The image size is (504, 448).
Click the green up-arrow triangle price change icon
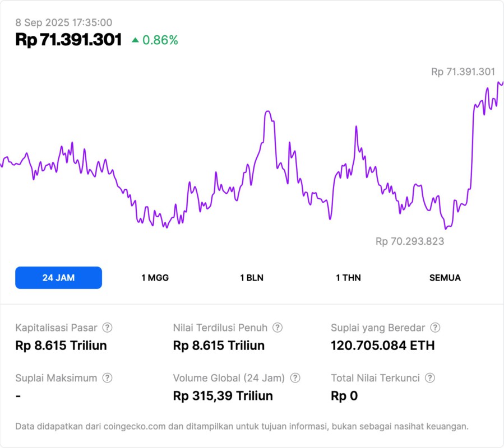coord(135,40)
